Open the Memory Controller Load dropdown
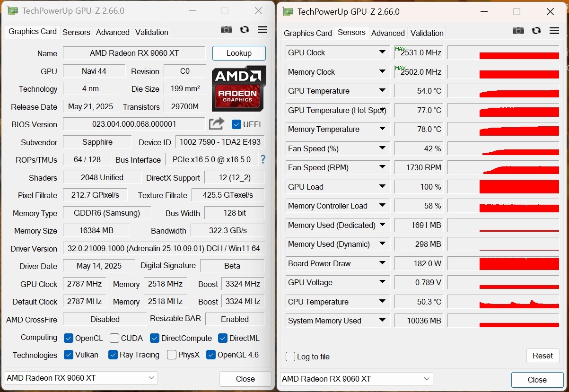 pos(382,205)
